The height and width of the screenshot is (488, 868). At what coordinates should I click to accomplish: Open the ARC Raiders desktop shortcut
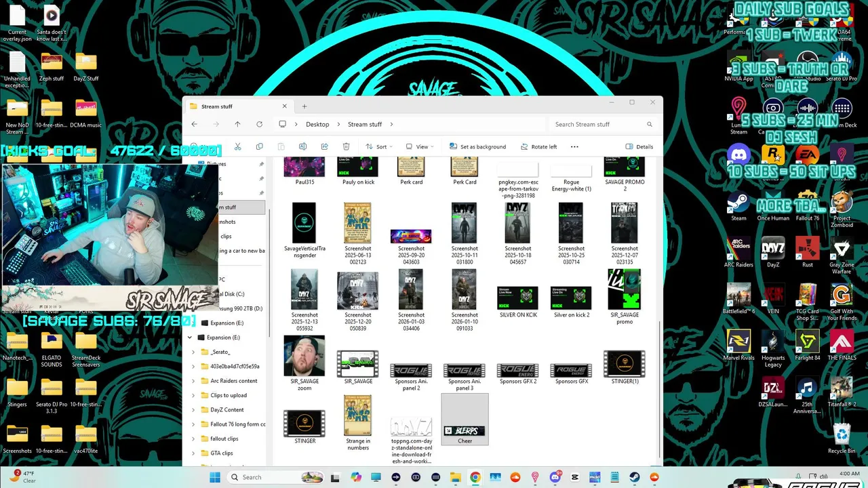[738, 252]
